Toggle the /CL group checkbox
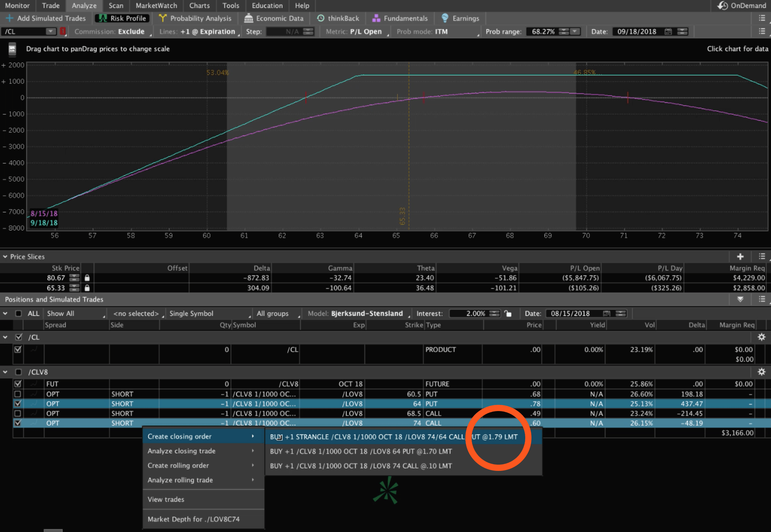 pyautogui.click(x=18, y=337)
